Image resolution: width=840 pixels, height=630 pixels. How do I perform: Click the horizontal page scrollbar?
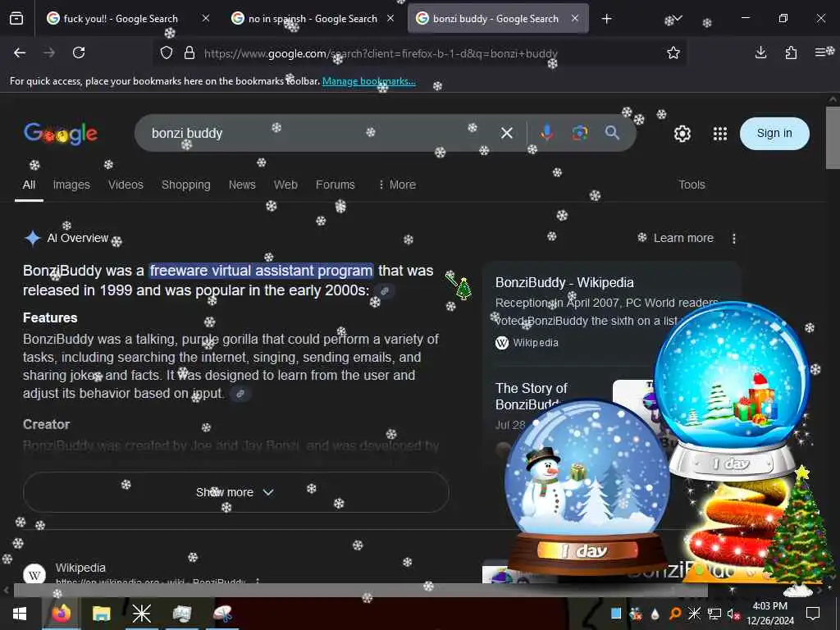360,591
